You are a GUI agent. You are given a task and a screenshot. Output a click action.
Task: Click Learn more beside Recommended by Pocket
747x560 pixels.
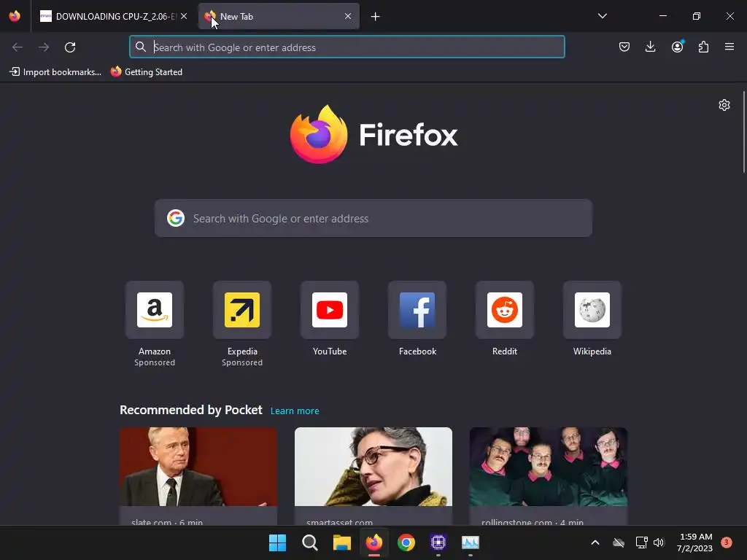click(x=295, y=411)
